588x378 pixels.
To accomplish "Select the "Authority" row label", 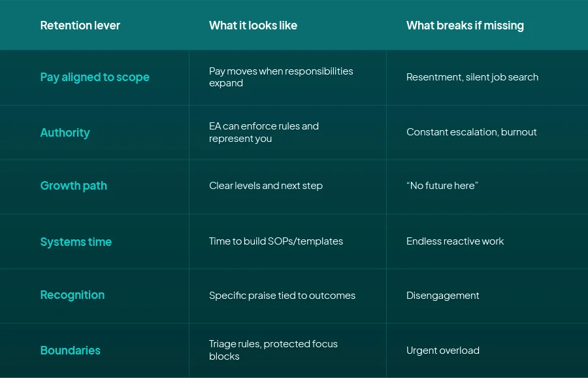I will pos(65,133).
